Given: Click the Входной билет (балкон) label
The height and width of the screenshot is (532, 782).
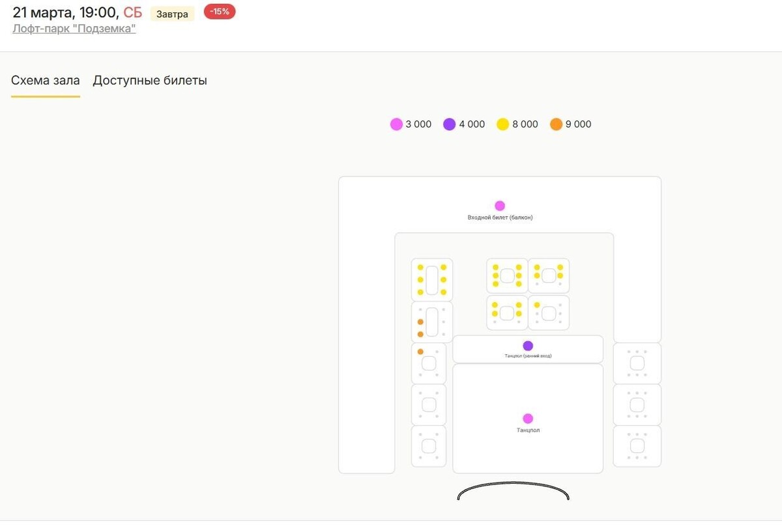Looking at the screenshot, I should (500, 217).
